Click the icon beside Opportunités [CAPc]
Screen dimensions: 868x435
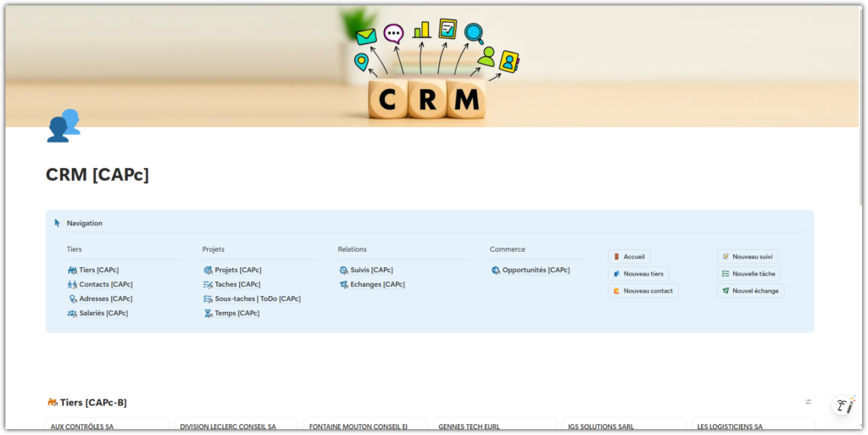point(495,270)
